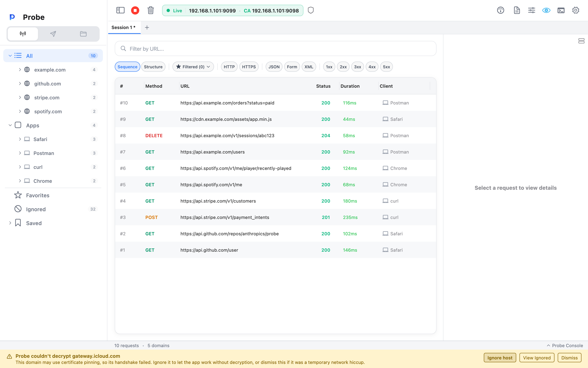The height and width of the screenshot is (368, 588).
Task: Toggle the XML content filter
Action: click(x=309, y=67)
